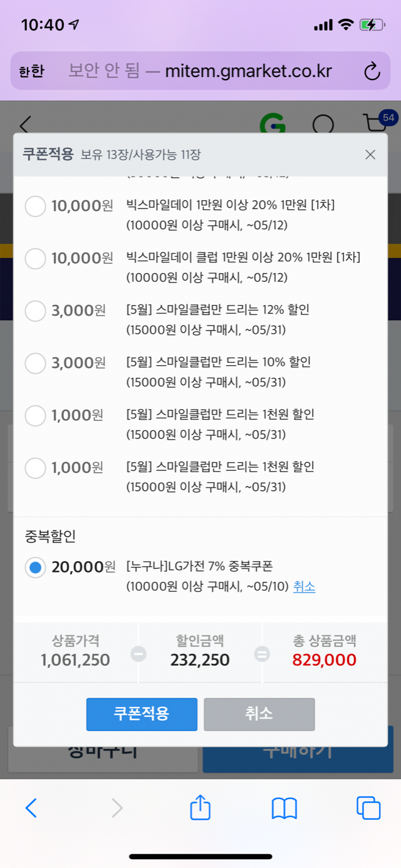
Task: Go back using Safari back arrow
Action: click(31, 808)
